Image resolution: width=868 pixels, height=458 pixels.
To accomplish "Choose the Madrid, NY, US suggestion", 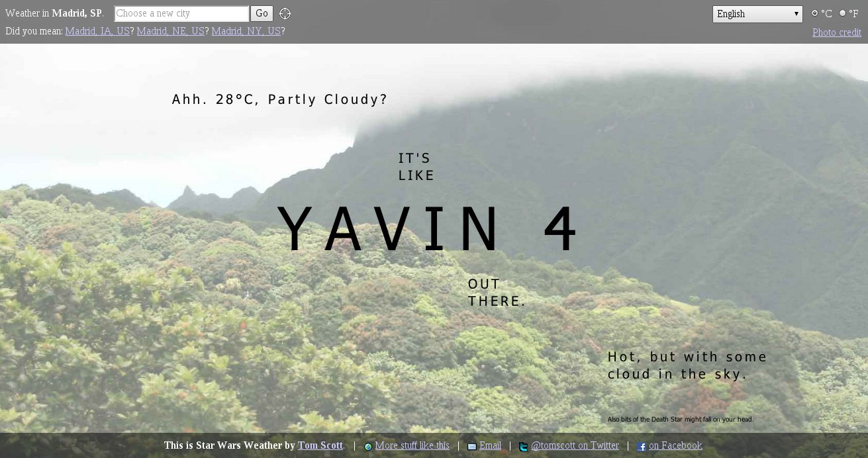I will [246, 31].
